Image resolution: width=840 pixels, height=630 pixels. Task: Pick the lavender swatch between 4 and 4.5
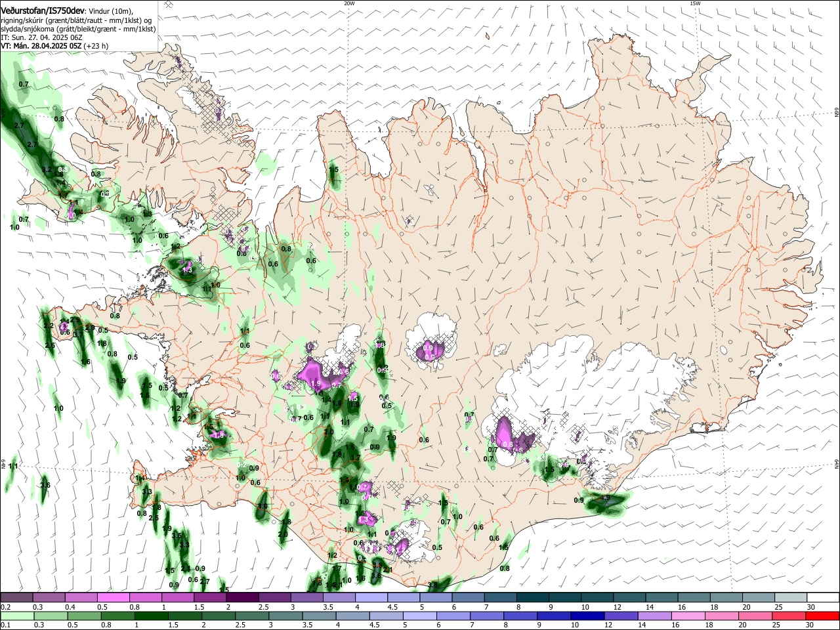click(371, 598)
